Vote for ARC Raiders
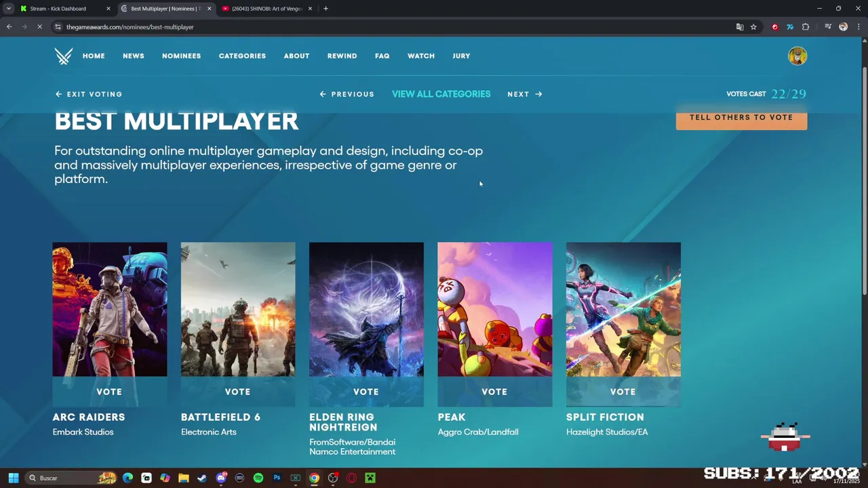Viewport: 868px width, 488px height. [109, 392]
